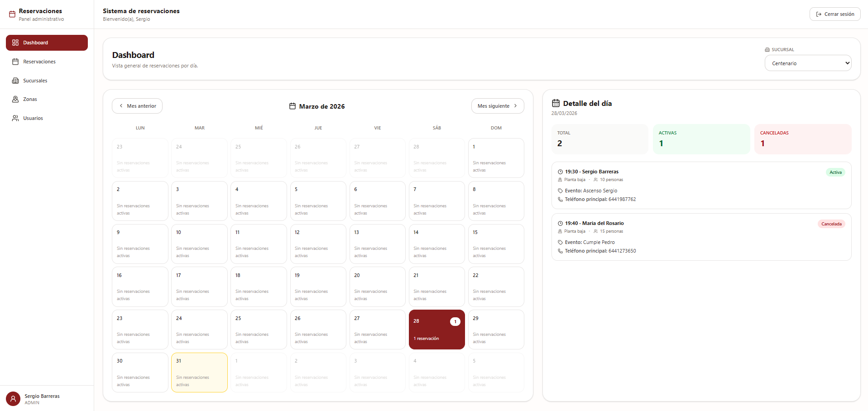This screenshot has width=868, height=411.
Task: Click the Zonas pin icon in sidebar
Action: [15, 99]
